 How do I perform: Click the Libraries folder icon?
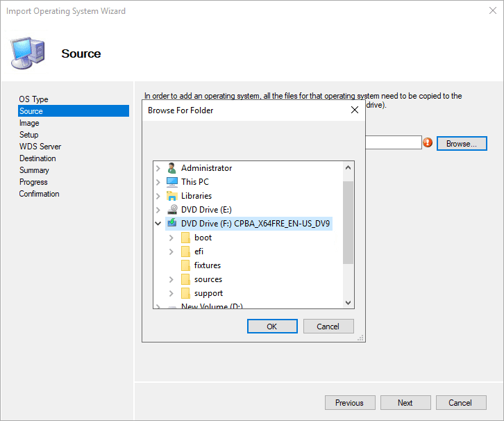click(x=172, y=196)
